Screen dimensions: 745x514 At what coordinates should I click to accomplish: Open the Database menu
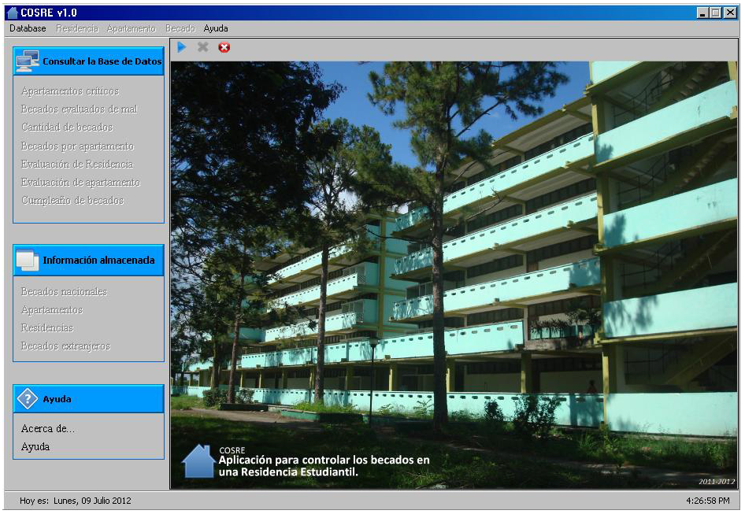(x=28, y=29)
